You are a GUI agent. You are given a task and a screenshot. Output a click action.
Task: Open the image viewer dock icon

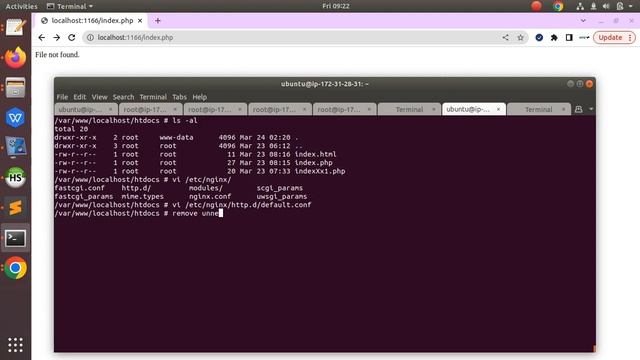16,147
